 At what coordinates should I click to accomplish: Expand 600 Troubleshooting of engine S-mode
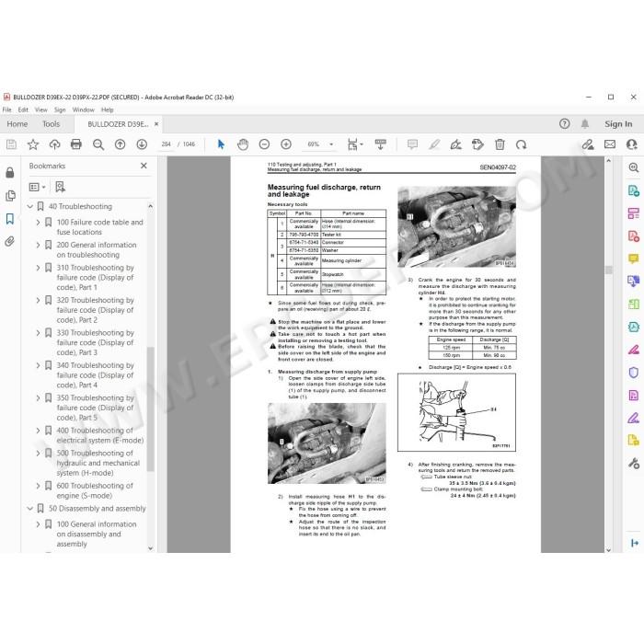tap(38, 486)
